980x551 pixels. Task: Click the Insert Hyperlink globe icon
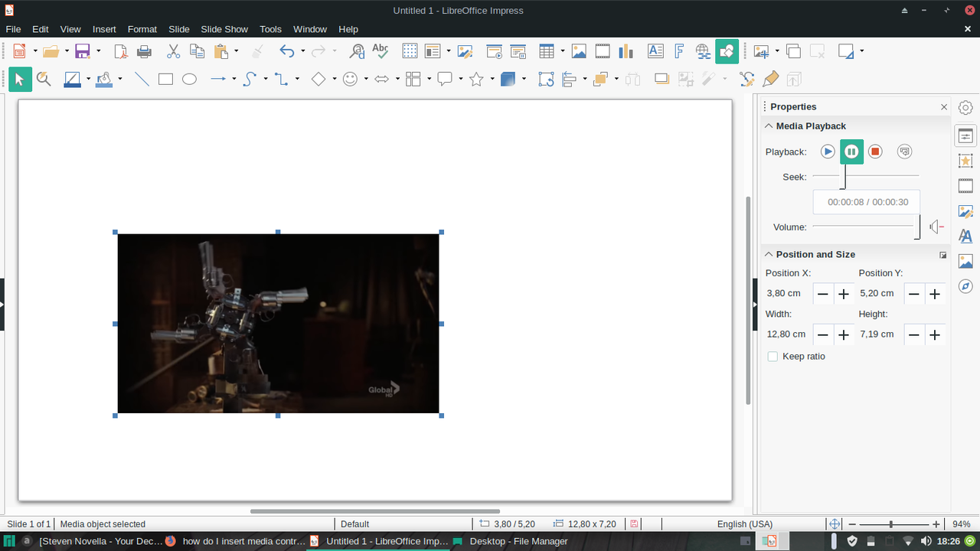pos(703,51)
